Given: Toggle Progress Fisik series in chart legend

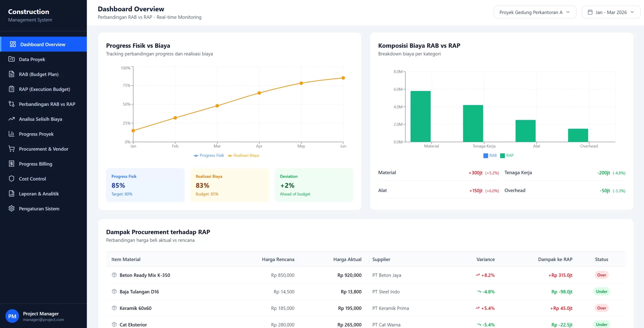Looking at the screenshot, I should [209, 155].
